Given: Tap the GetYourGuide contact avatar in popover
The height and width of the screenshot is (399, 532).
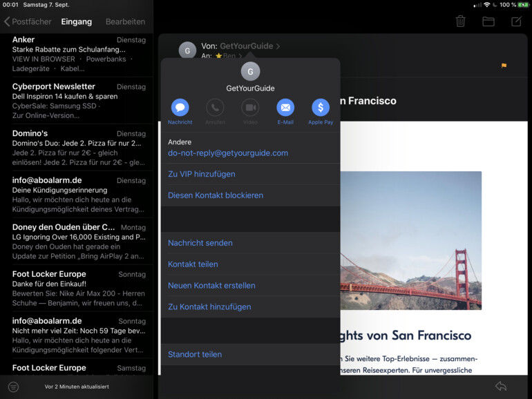Looking at the screenshot, I should [250, 71].
